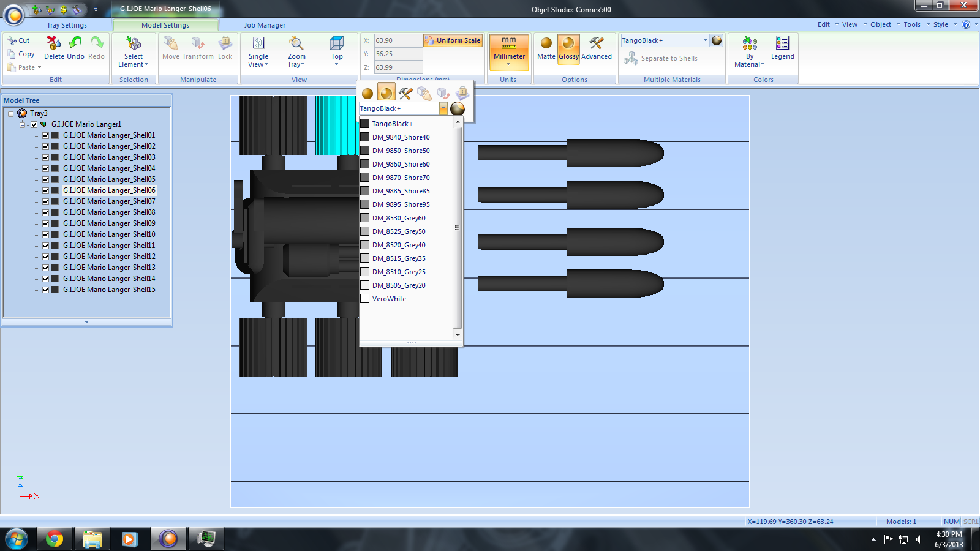Screen dimensions: 980x551
Task: Uncheck the G.I.JOE Mario Langer_Shell10 checkbox
Action: pos(45,234)
